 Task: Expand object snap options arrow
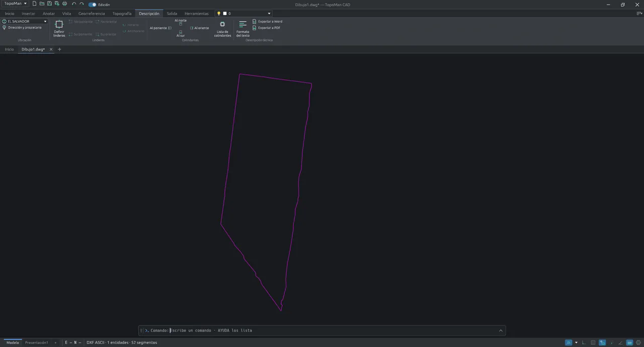pos(576,342)
